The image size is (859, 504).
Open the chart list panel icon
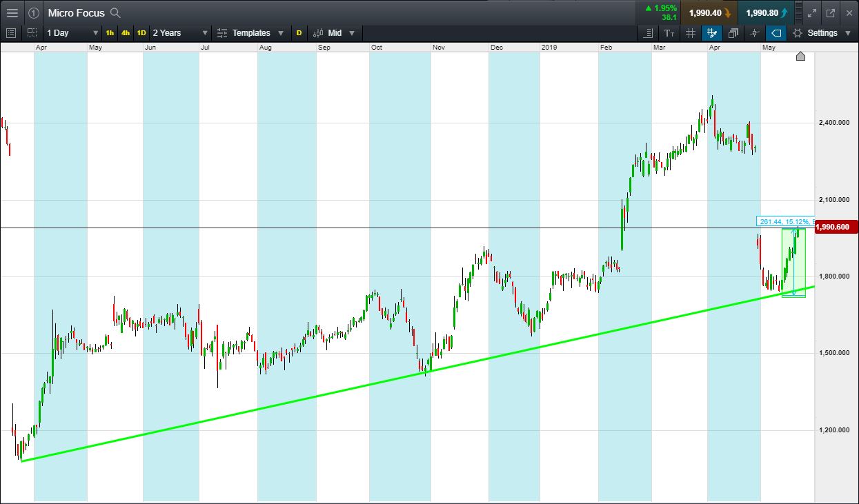tap(10, 32)
